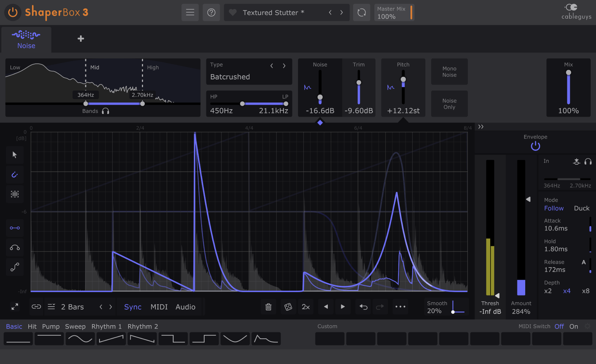The width and height of the screenshot is (596, 364).
Task: Click the Pitch slider handle
Action: 403,79
